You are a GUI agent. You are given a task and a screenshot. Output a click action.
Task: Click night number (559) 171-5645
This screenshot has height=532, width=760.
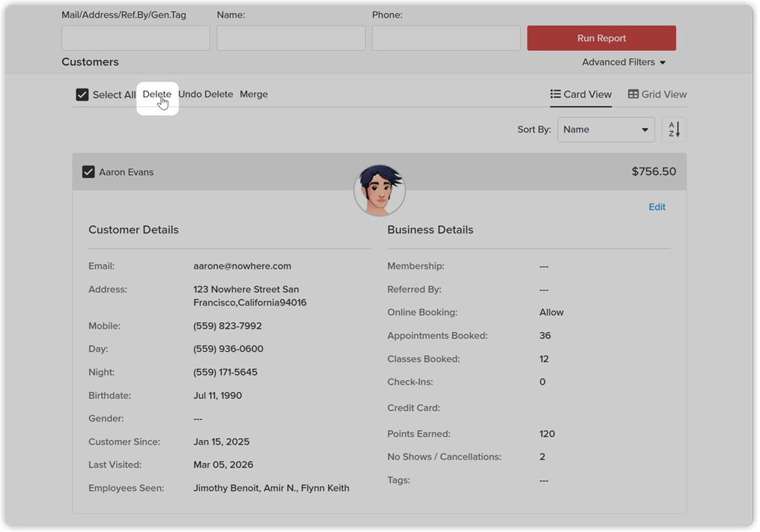click(x=225, y=372)
